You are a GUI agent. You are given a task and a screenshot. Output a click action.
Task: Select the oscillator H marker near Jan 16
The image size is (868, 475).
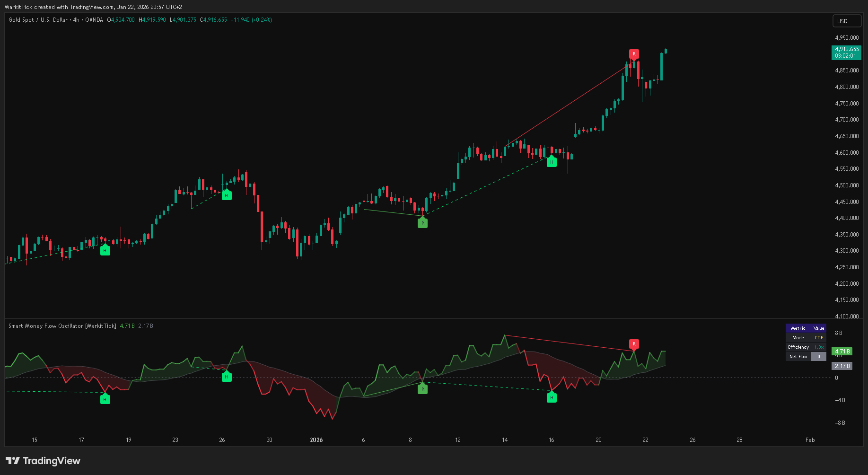552,398
